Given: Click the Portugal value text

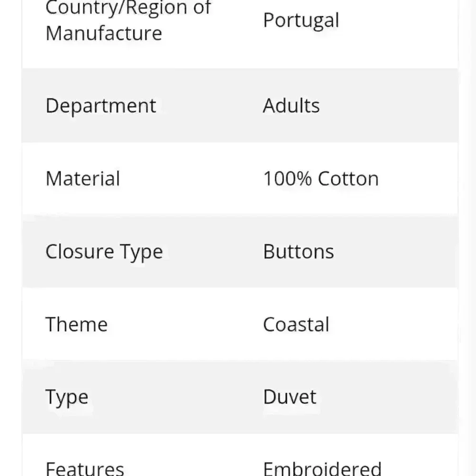Looking at the screenshot, I should [301, 20].
